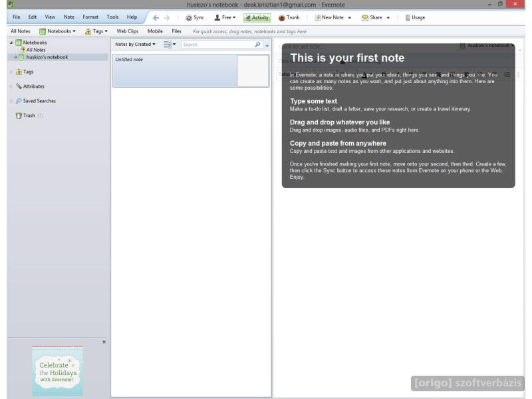Click the Saved Searches icon
Image resolution: width=532 pixels, height=399 pixels.
tap(19, 101)
